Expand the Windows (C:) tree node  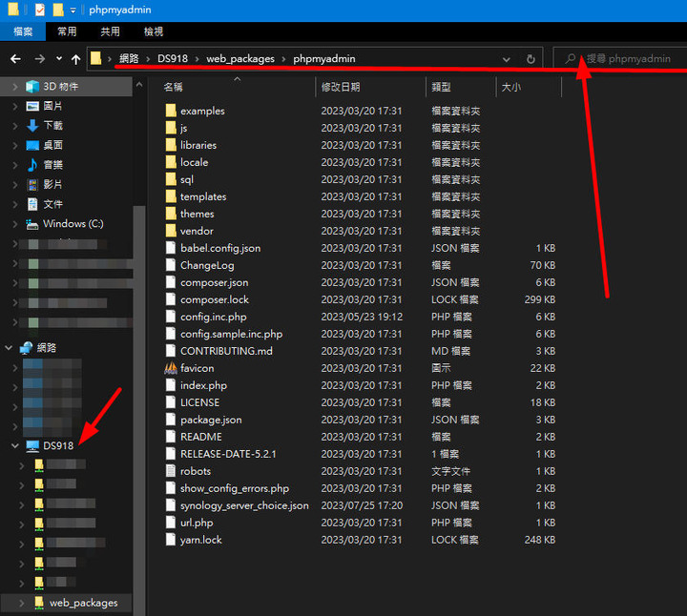[x=15, y=224]
